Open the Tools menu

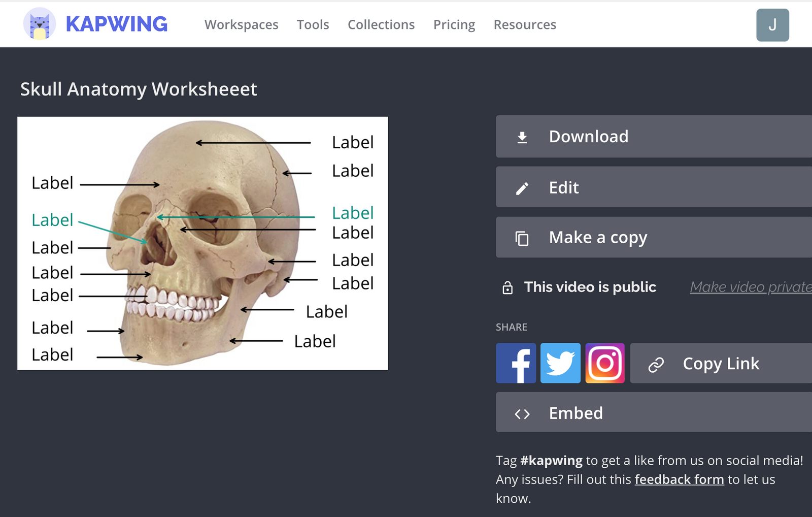click(x=313, y=24)
